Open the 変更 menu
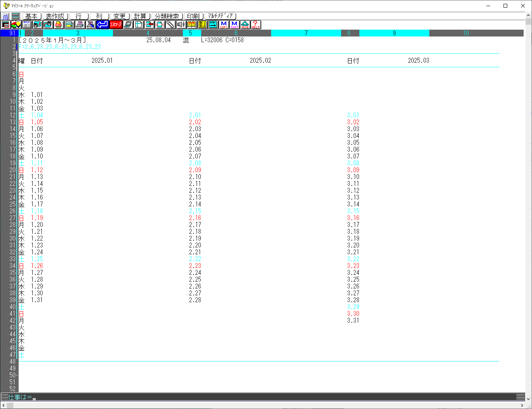Screen dimensions: 532x409 (120, 16)
